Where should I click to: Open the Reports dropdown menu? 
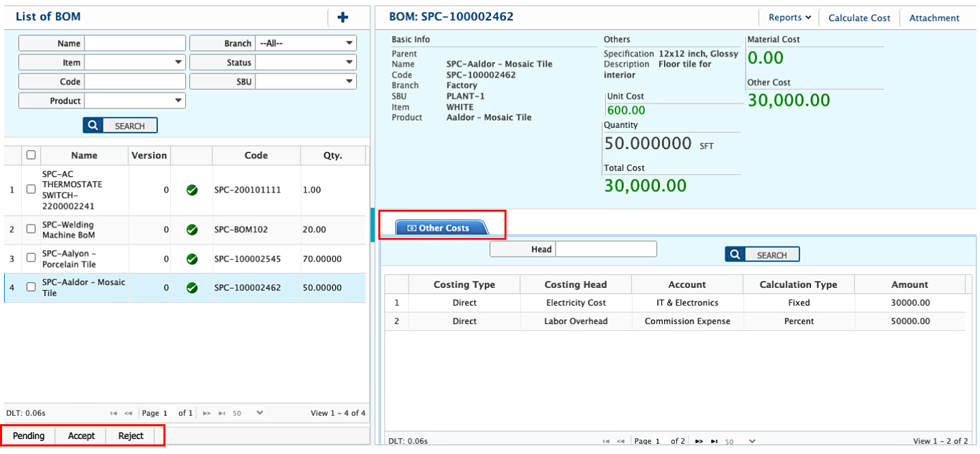point(789,18)
